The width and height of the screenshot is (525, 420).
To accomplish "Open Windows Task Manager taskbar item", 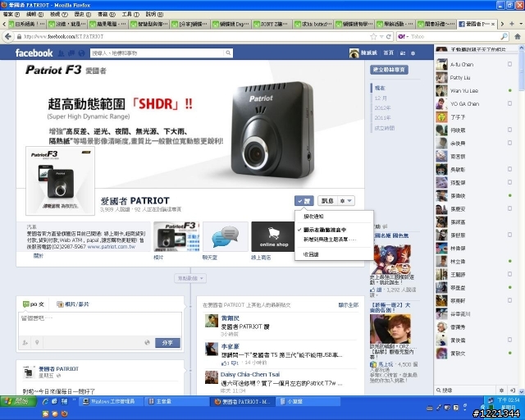I will click(x=111, y=401).
